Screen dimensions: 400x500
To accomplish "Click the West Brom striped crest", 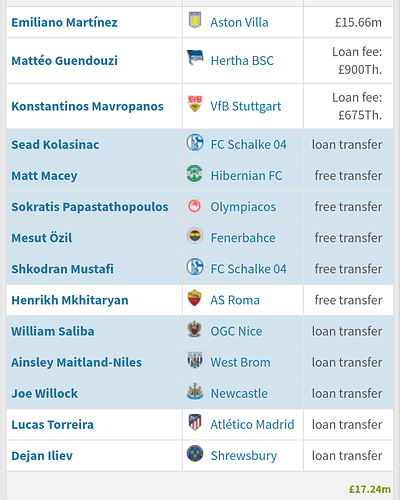I will (195, 360).
